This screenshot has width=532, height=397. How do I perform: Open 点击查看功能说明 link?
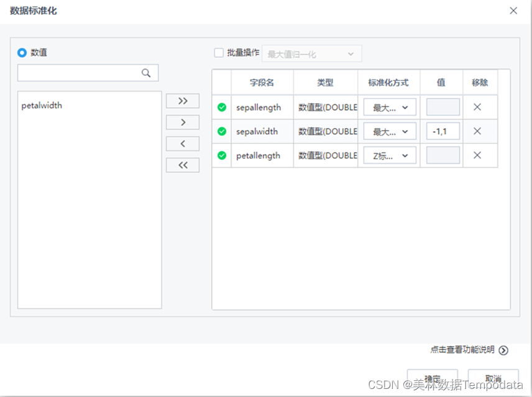point(462,350)
